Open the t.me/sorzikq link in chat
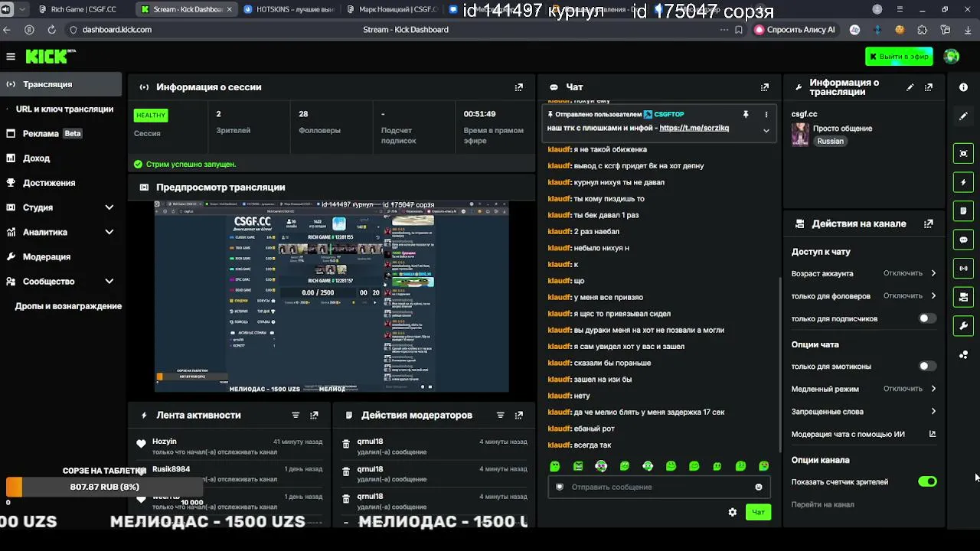The height and width of the screenshot is (551, 980). click(x=694, y=128)
